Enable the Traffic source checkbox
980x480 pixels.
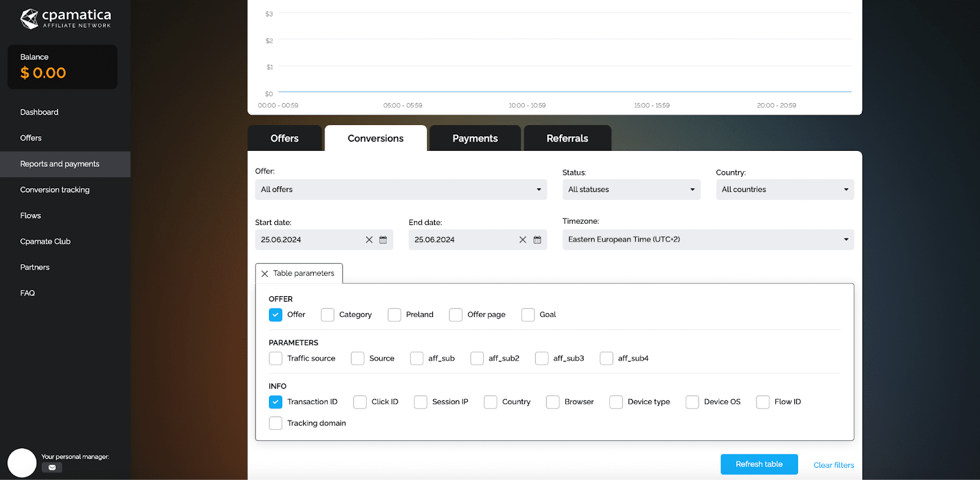click(x=276, y=359)
